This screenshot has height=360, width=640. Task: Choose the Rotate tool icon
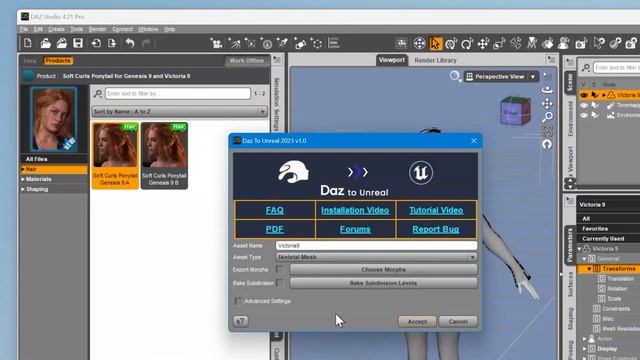(467, 43)
